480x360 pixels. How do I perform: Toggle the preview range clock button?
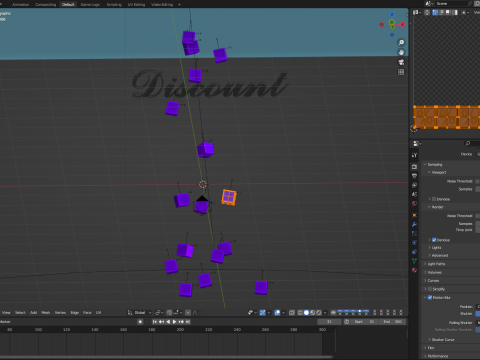(346, 322)
